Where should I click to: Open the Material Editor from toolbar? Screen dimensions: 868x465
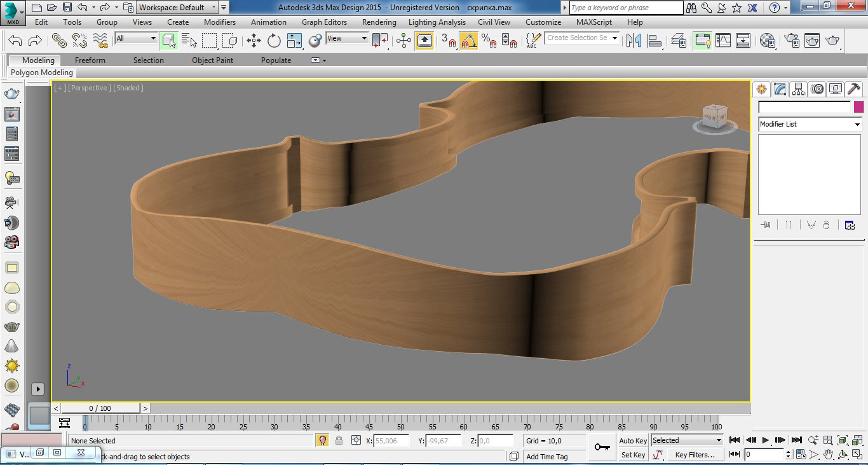coord(767,41)
